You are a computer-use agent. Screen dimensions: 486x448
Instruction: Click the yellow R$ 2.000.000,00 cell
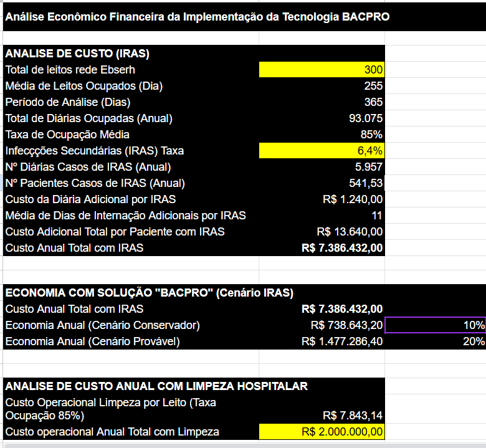click(322, 432)
